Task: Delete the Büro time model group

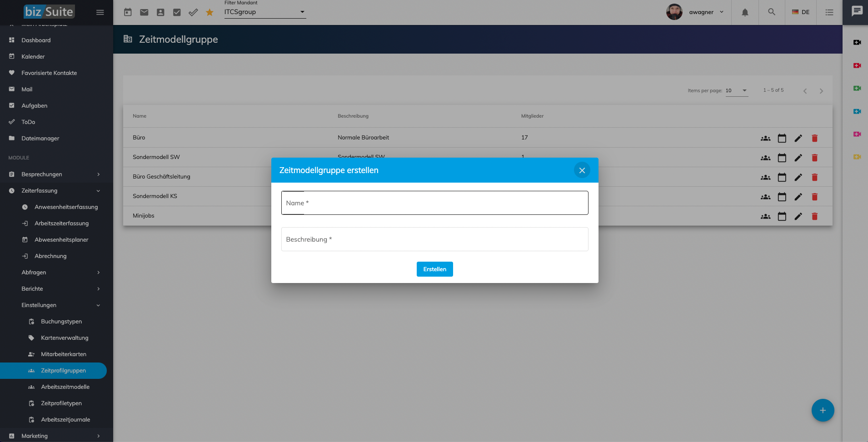Action: (814, 138)
